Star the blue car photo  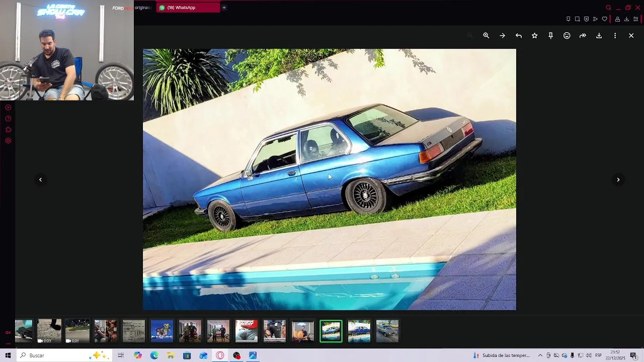535,36
